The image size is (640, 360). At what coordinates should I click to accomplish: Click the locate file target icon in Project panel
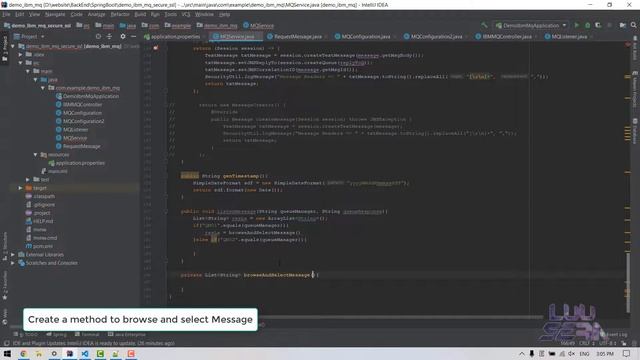point(98,36)
